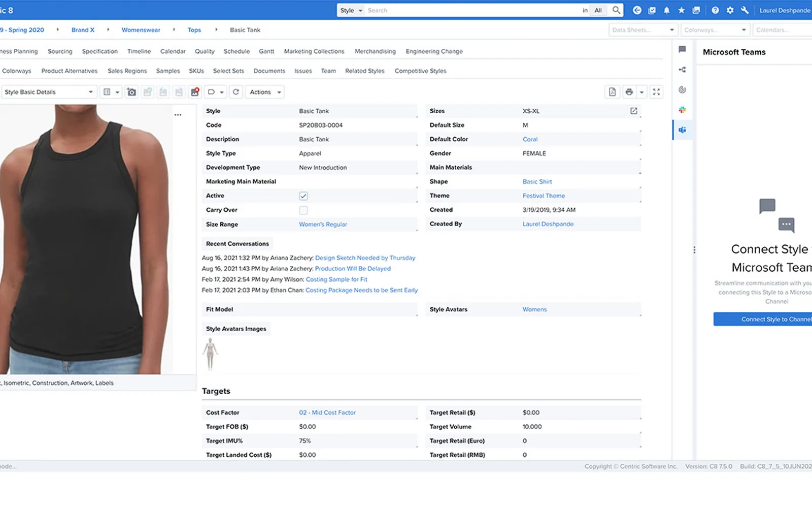Select the Competitive Styles tab
This screenshot has width=812, height=508.
[421, 71]
